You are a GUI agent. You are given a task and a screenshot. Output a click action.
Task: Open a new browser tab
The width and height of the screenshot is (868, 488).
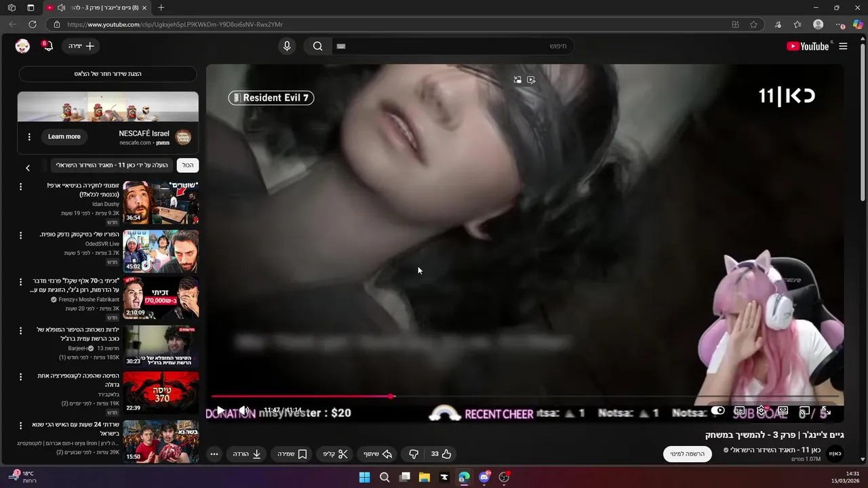coord(161,7)
